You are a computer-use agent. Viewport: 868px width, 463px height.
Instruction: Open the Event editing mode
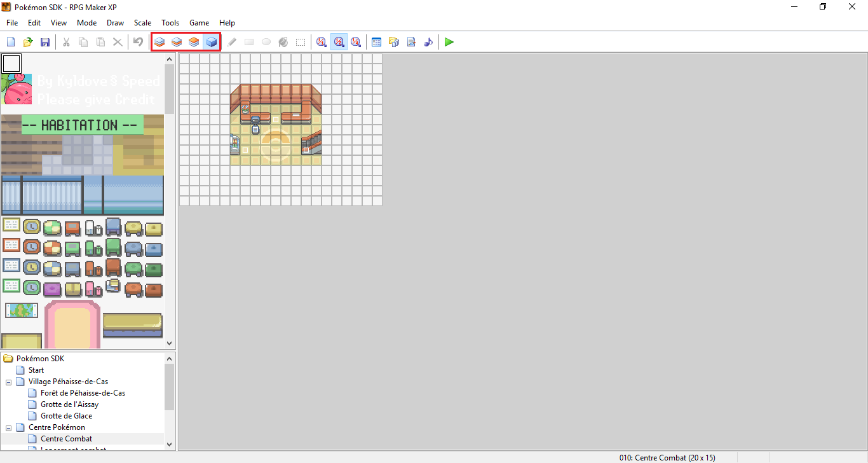click(x=211, y=41)
